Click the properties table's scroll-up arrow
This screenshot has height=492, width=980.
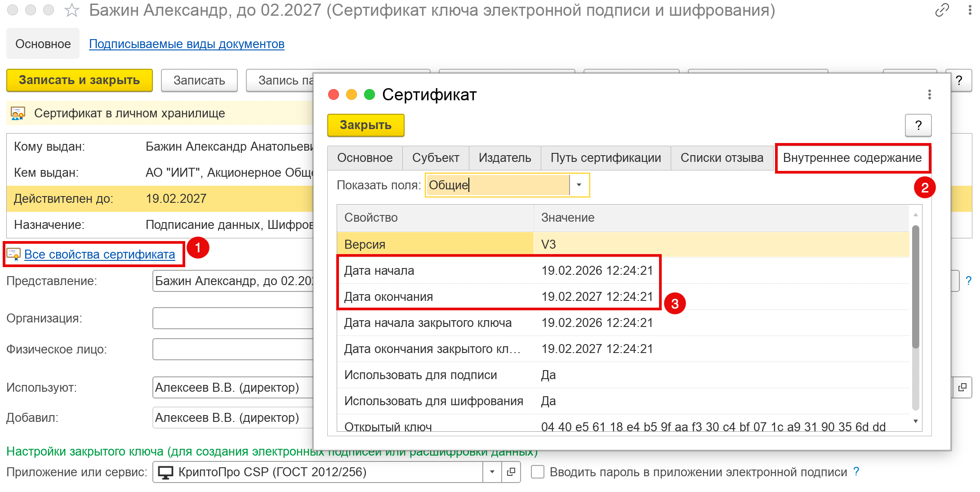(x=916, y=215)
